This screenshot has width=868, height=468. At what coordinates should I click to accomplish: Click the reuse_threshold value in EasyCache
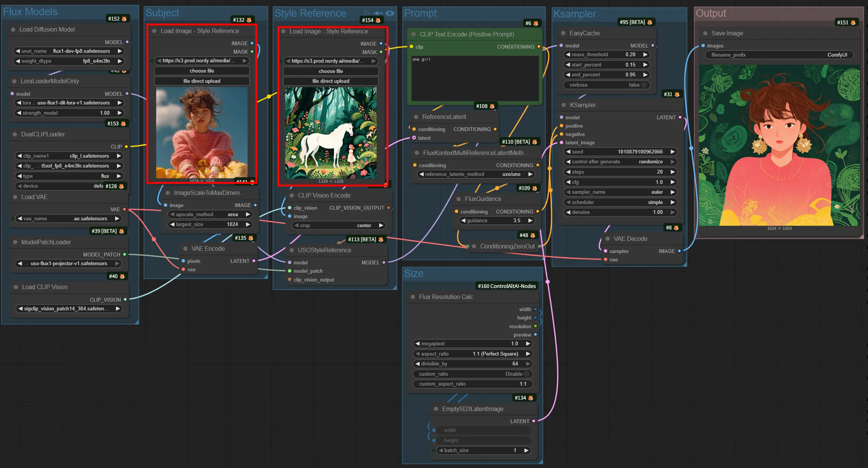pos(607,55)
